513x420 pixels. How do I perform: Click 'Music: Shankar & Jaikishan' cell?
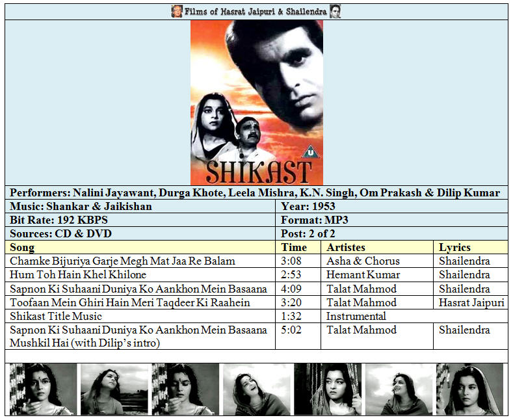[x=140, y=206]
